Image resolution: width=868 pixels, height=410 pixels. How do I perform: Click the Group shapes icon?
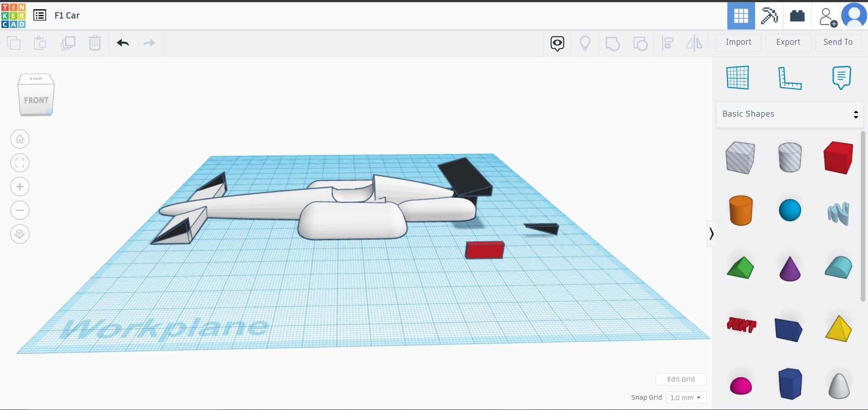(613, 43)
